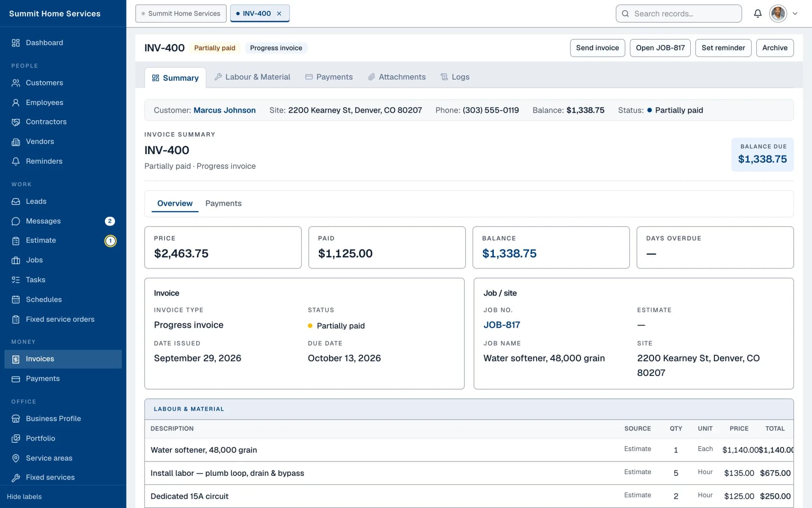
Task: Click the Service areas map pin icon
Action: pyautogui.click(x=16, y=458)
